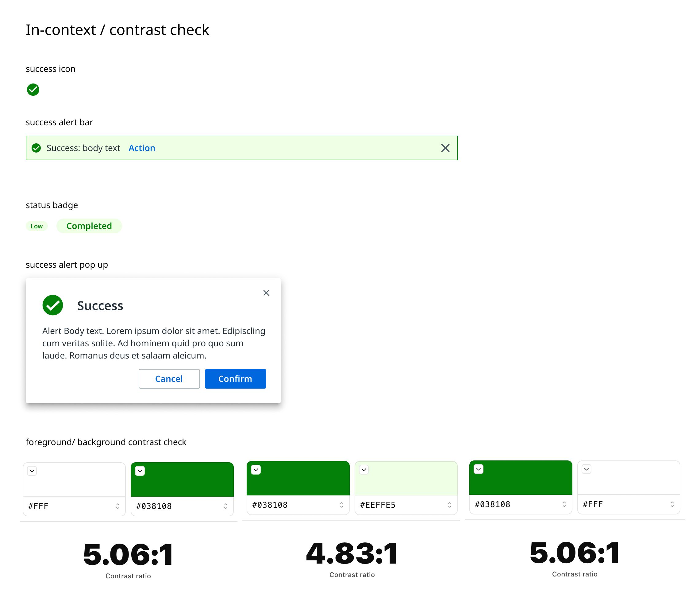Click the success checkmark in popup
Image resolution: width=700 pixels, height=609 pixels.
(53, 305)
